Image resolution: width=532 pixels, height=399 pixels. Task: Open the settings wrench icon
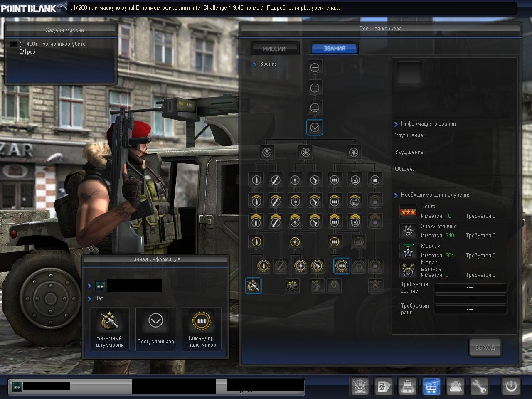coord(479,387)
